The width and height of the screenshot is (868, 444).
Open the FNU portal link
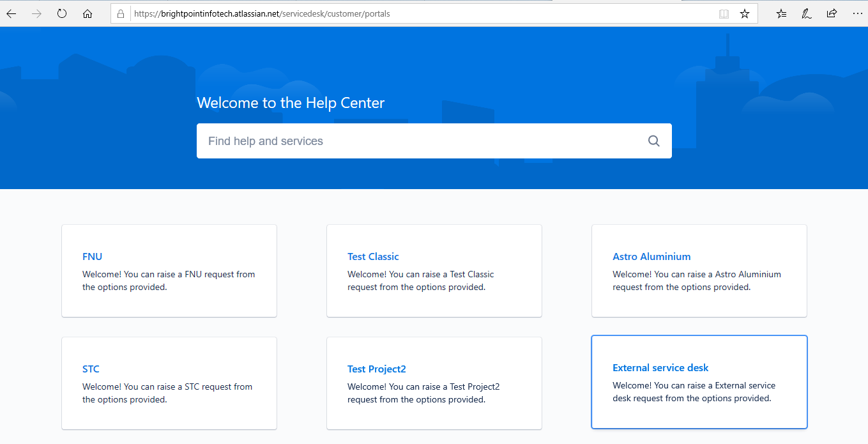pyautogui.click(x=92, y=257)
